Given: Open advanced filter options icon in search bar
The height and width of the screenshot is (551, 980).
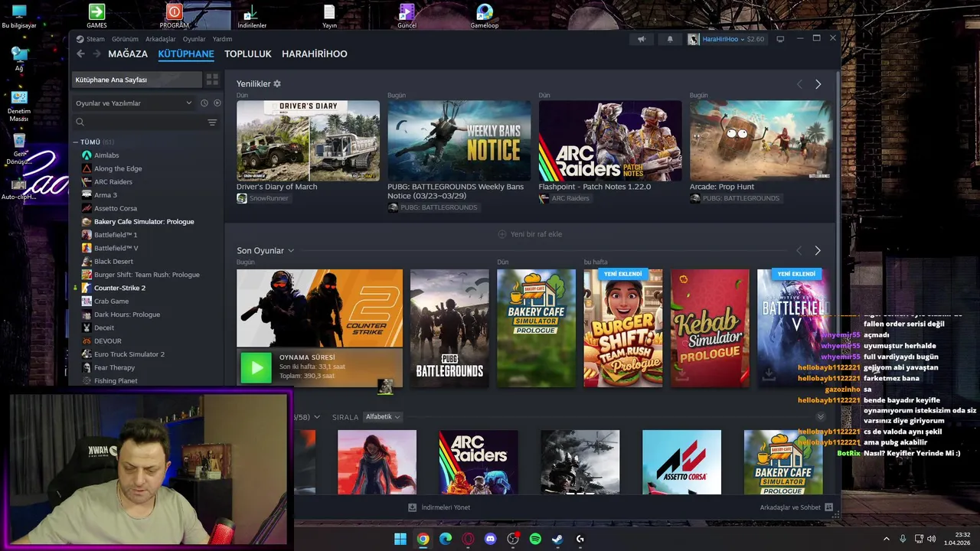Looking at the screenshot, I should (x=212, y=122).
